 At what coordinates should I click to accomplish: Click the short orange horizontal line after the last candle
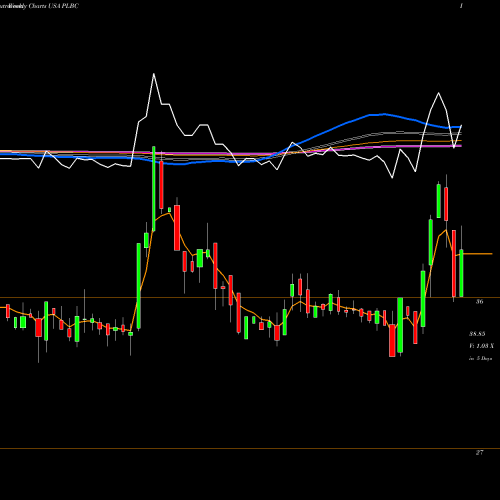[478, 254]
